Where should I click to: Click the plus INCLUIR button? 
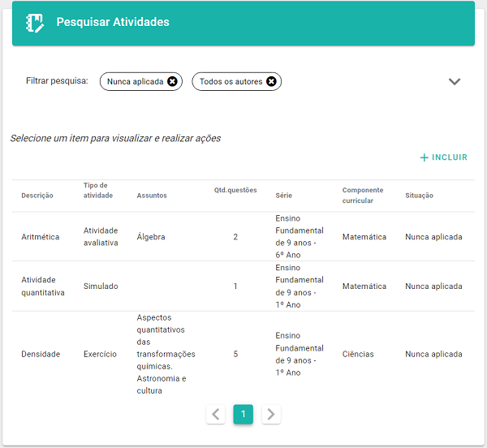point(443,157)
